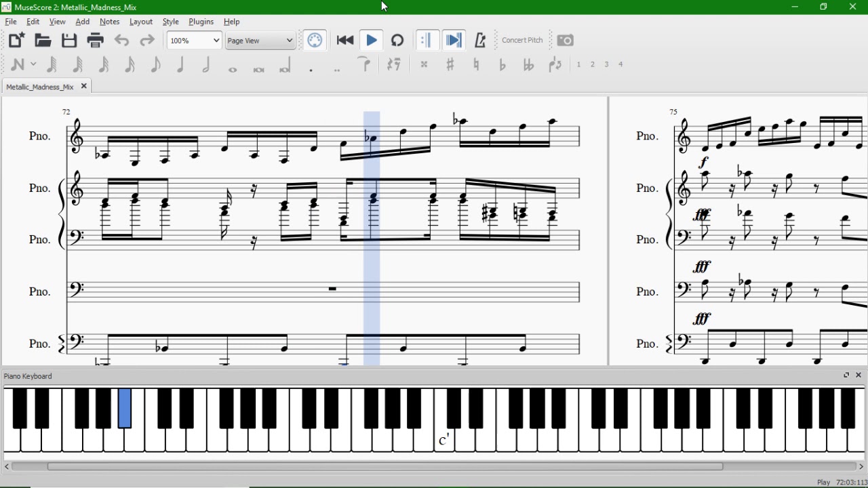Apply double flat accidental
This screenshot has width=868, height=488.
(x=528, y=64)
